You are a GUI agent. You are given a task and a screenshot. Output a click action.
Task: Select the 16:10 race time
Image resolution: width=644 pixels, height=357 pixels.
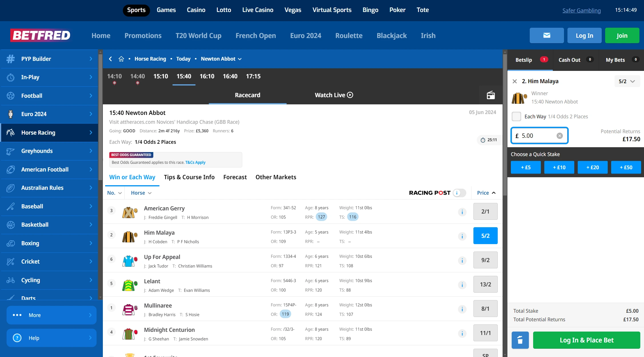coord(207,76)
